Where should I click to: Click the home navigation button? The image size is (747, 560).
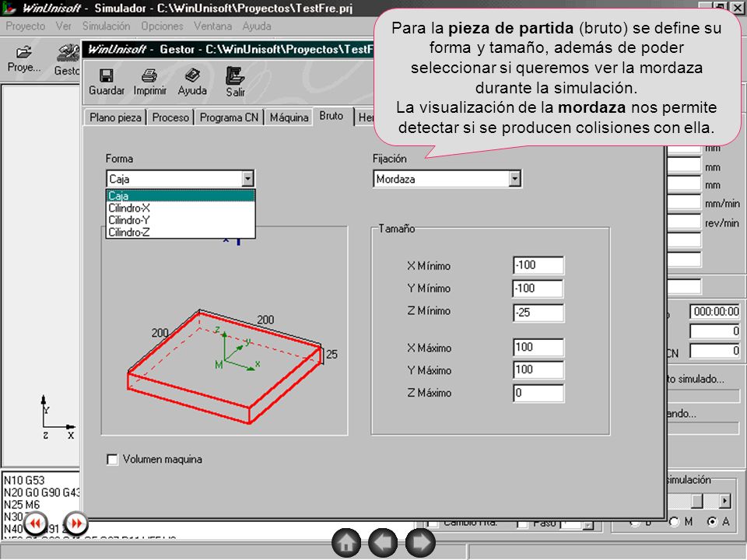pyautogui.click(x=346, y=542)
